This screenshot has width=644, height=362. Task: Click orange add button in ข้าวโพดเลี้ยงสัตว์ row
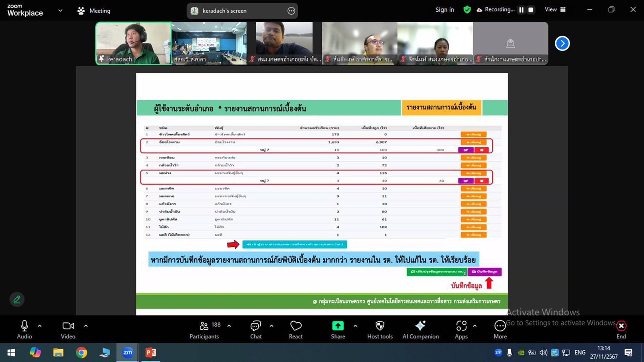click(473, 134)
